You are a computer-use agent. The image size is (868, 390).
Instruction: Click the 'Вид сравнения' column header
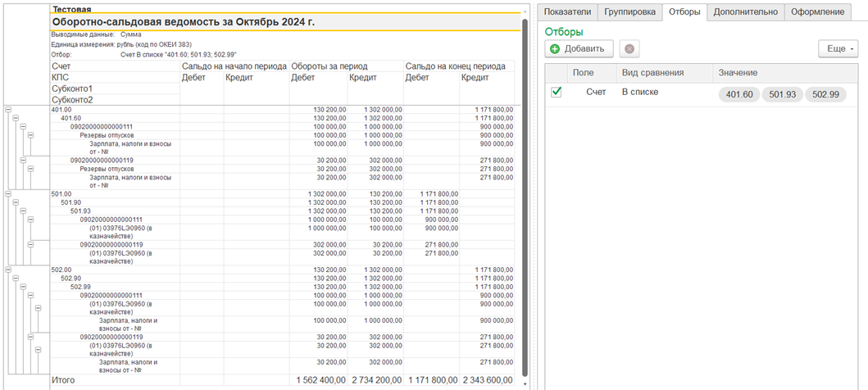click(664, 72)
